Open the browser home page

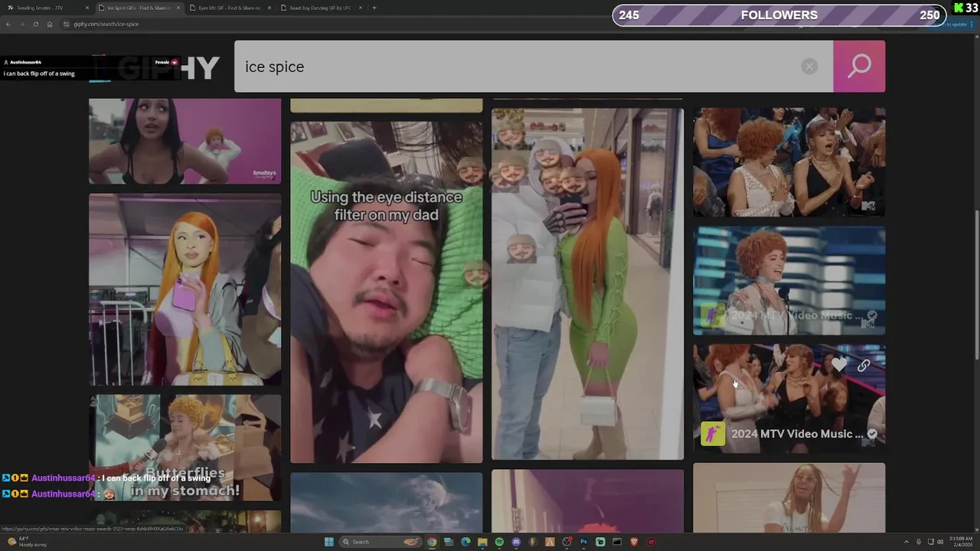(x=50, y=24)
